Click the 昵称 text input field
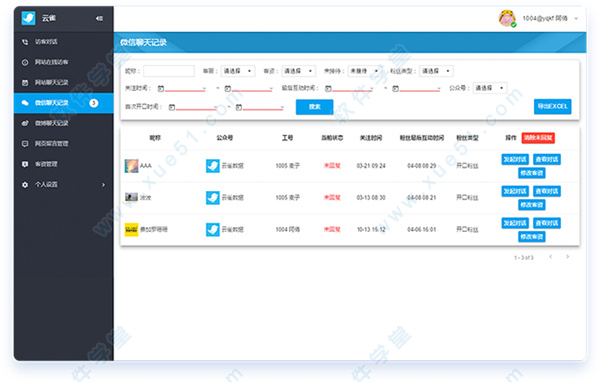 pos(169,71)
